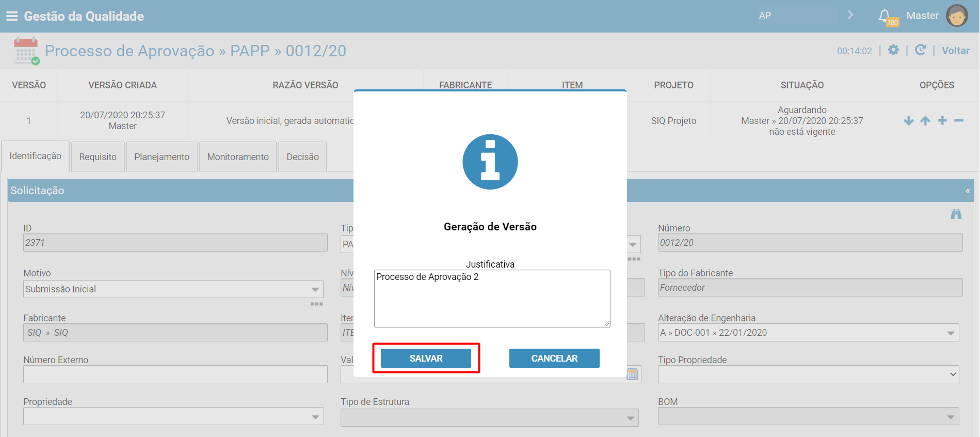
Task: Click the Gestão da Qualidade title
Action: (x=84, y=16)
